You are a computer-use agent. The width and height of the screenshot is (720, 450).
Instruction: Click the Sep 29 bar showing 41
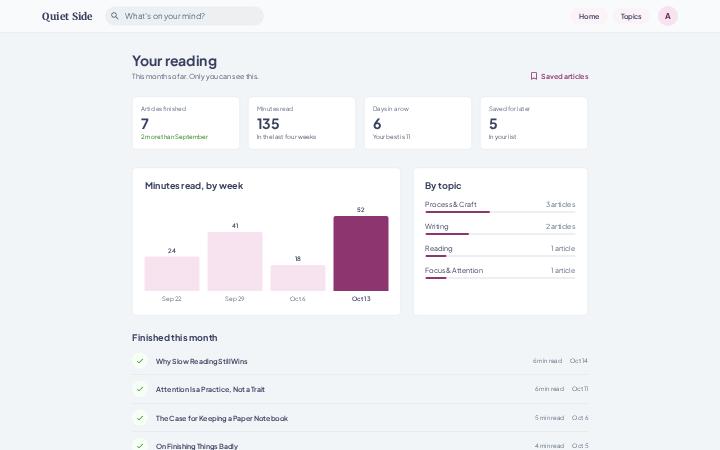click(x=235, y=261)
